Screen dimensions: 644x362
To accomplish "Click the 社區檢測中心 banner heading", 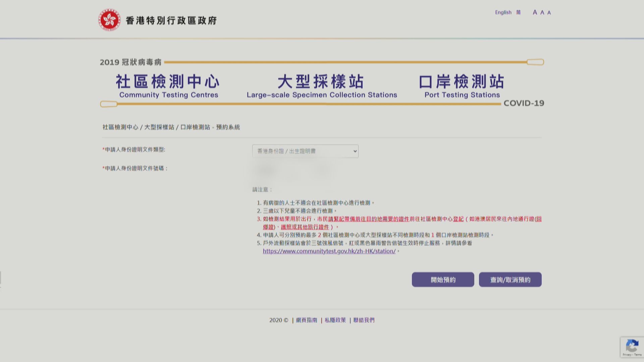I will pos(168,81).
